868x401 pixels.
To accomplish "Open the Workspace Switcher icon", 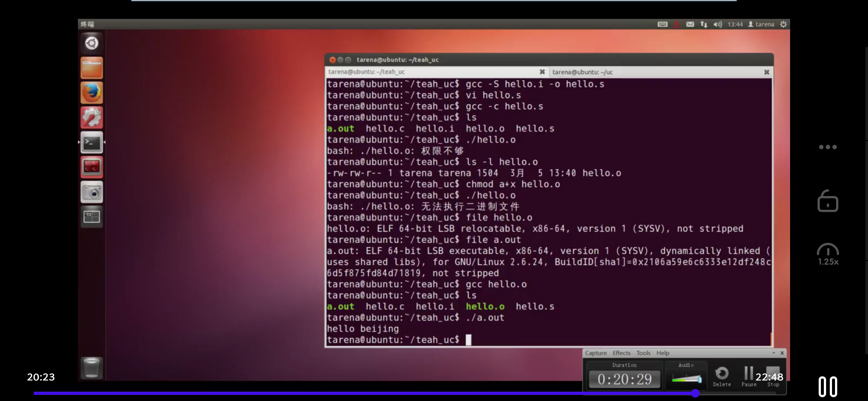I will pyautogui.click(x=92, y=217).
